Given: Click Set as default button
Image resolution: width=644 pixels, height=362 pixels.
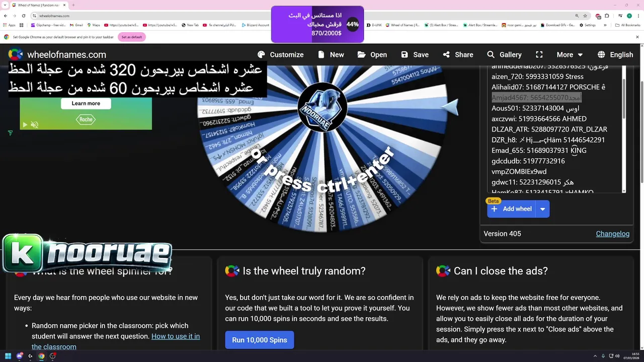Looking at the screenshot, I should [x=132, y=37].
